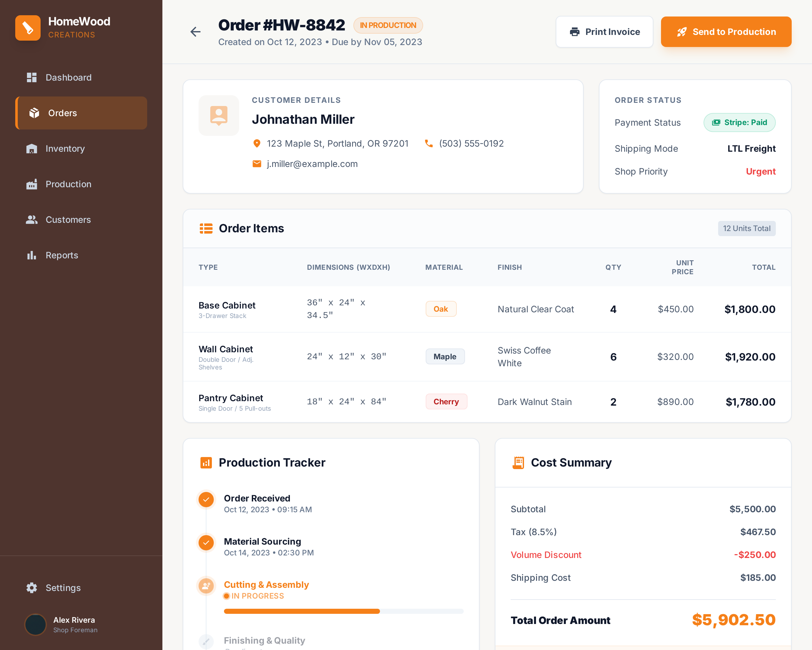Click the email envelope icon
812x650 pixels.
pyautogui.click(x=257, y=164)
